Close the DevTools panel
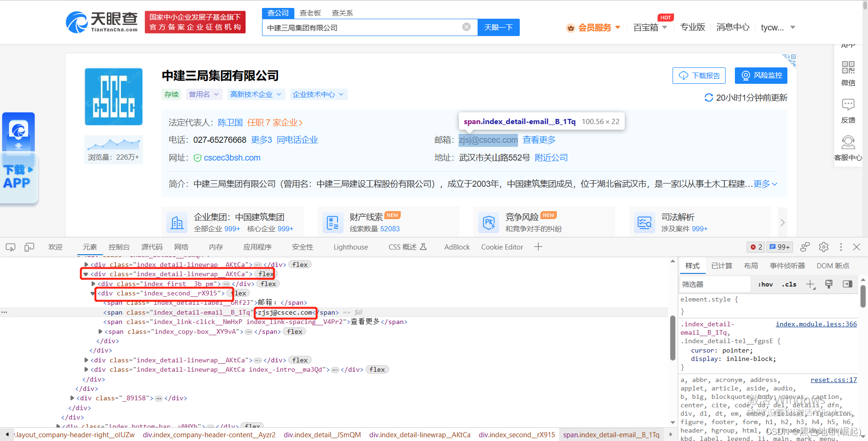Image resolution: width=868 pixels, height=441 pixels. click(856, 247)
